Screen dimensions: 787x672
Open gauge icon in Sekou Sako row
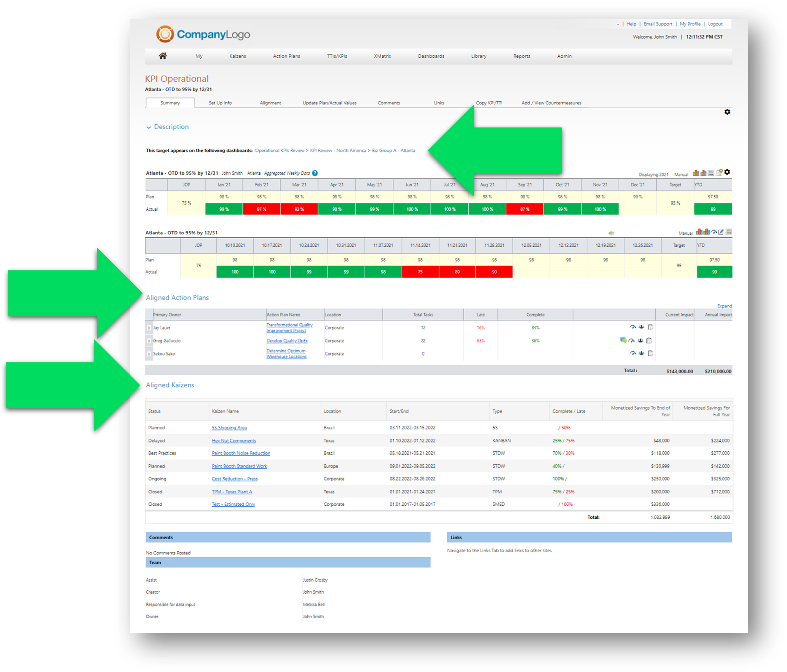[x=632, y=353]
